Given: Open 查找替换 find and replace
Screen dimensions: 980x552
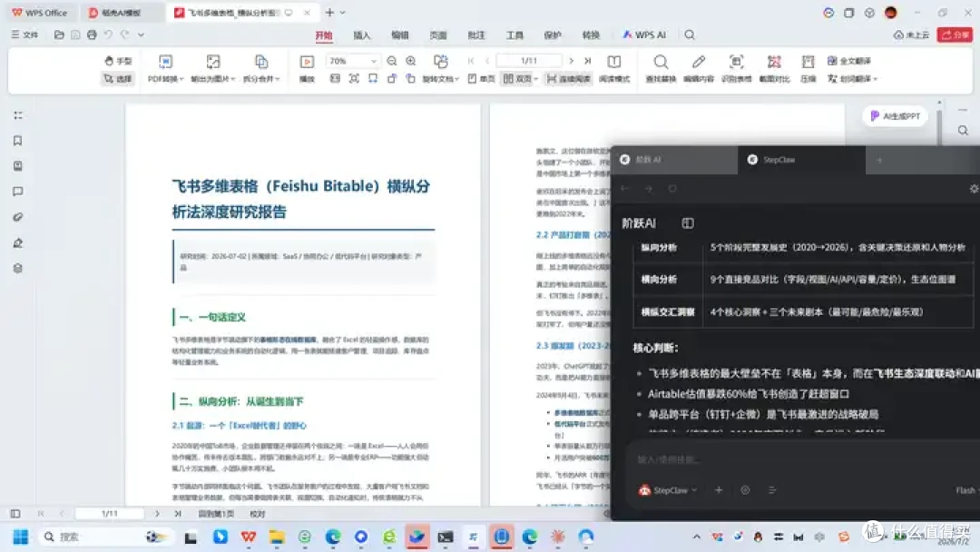Looking at the screenshot, I should point(661,69).
